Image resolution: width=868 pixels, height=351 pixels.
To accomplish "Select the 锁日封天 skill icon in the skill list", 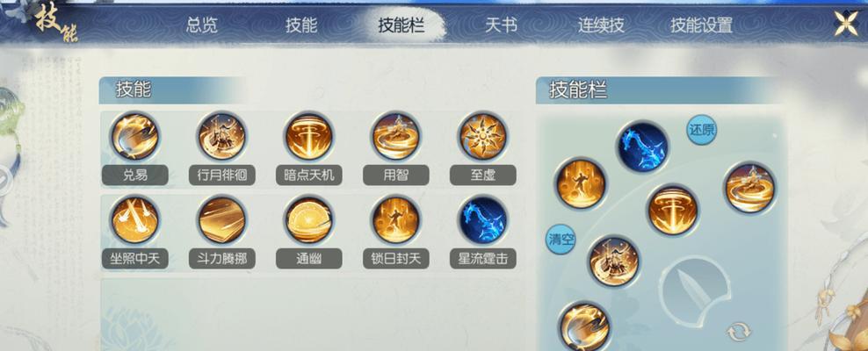I will point(396,220).
